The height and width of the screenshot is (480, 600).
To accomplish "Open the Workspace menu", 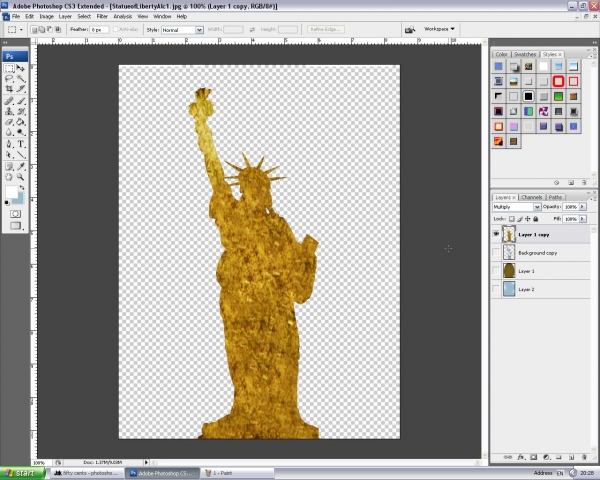I will (x=439, y=29).
